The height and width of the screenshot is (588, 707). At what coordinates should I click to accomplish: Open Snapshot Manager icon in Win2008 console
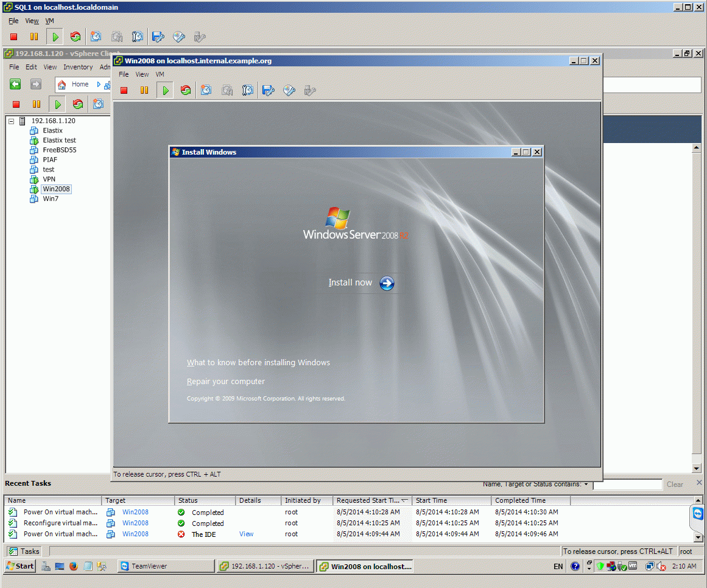[247, 91]
